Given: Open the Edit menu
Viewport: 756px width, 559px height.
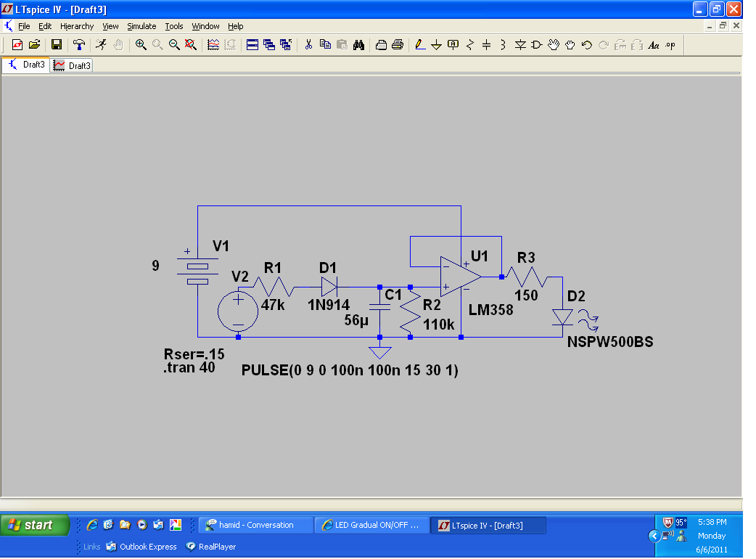Looking at the screenshot, I should [45, 26].
